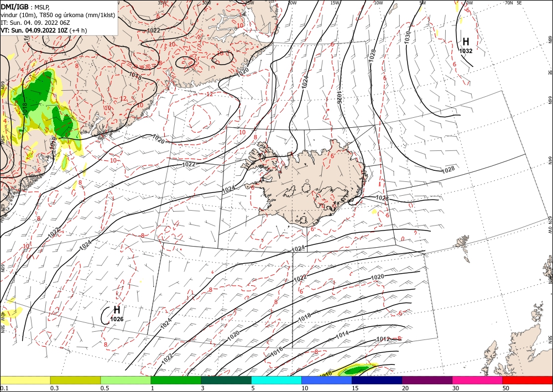Select the 'VT: Sun. 04.09.2022 10Z (+4 h)' line

pos(44,30)
